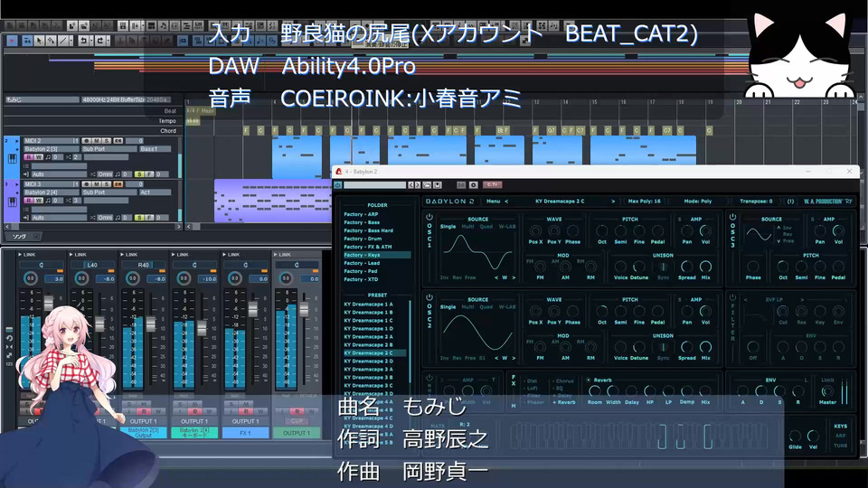Image resolution: width=868 pixels, height=488 pixels.
Task: Toggle OSC 1 power button
Action: (x=429, y=218)
